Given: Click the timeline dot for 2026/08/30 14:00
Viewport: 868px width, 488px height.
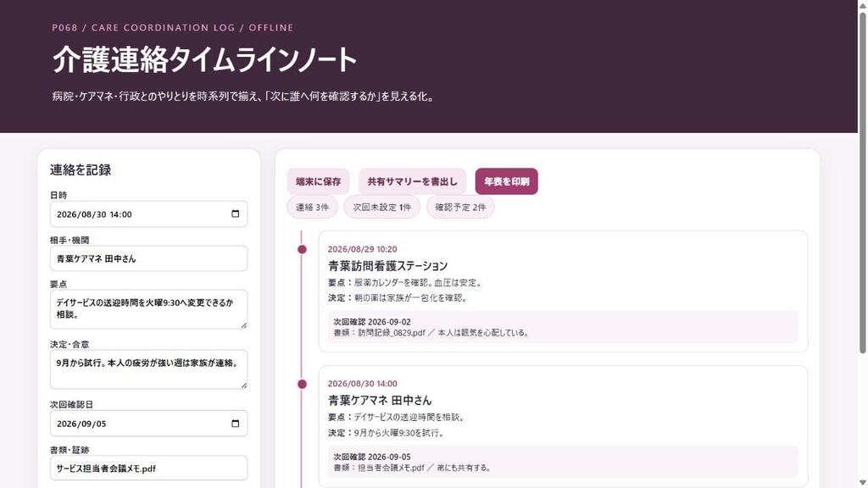Looking at the screenshot, I should (x=302, y=384).
